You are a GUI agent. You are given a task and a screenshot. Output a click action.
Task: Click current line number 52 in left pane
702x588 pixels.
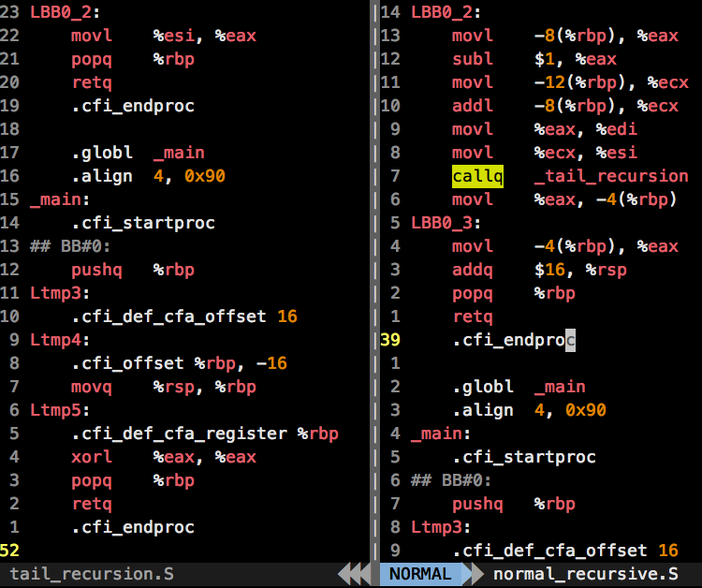pos(10,550)
